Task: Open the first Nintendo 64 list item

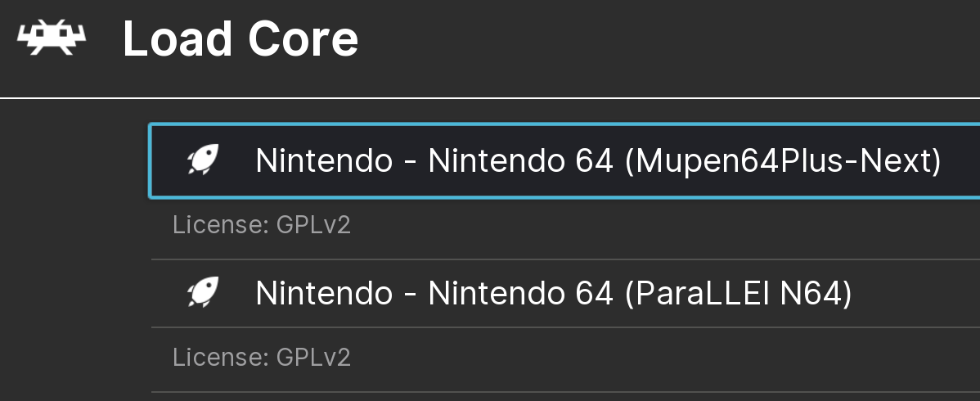Action: coord(565,160)
